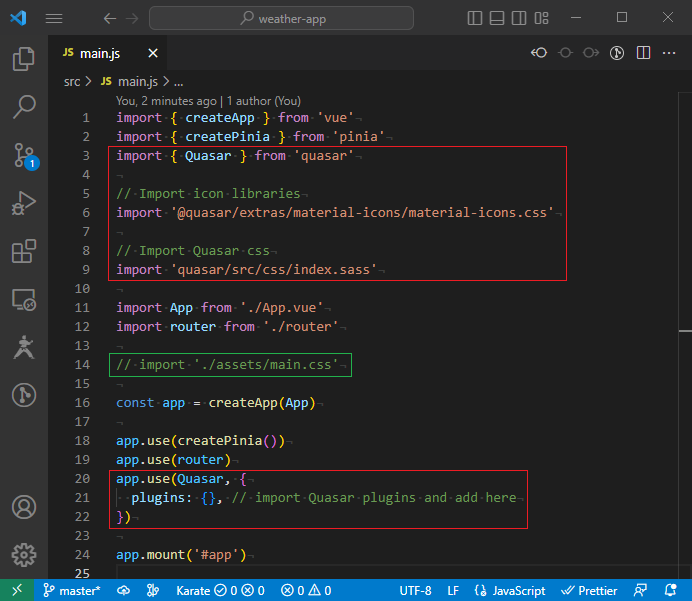Change the LF end of line sequence
Image resolution: width=692 pixels, height=601 pixels.
point(453,590)
